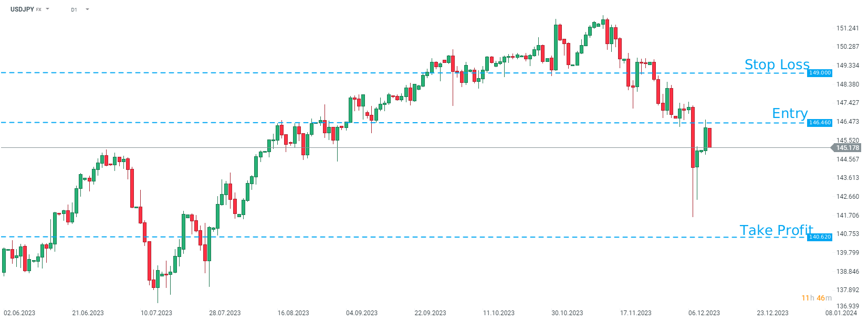Click the 02.06.2023 date on time axis
Screen dimensions: 868x322
click(x=19, y=313)
